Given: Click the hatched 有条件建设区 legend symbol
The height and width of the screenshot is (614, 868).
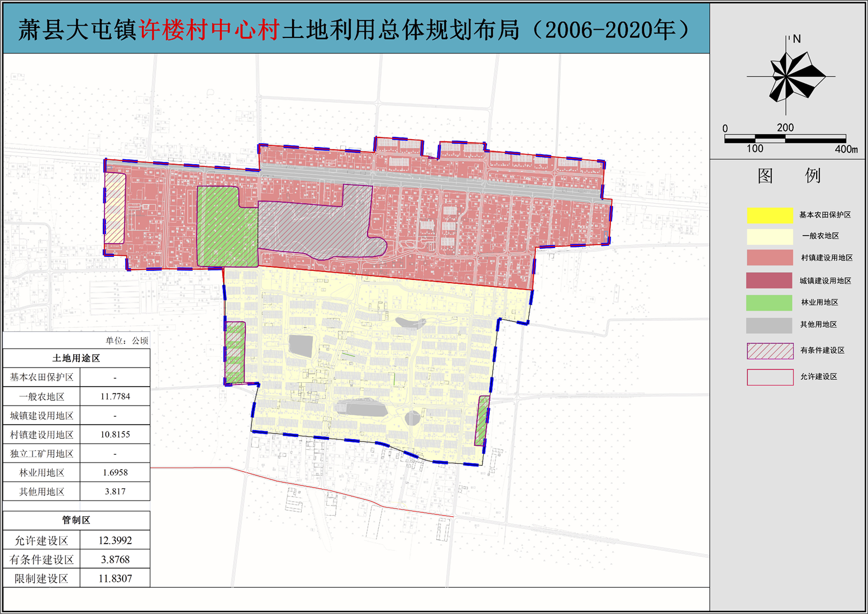Looking at the screenshot, I should (770, 350).
